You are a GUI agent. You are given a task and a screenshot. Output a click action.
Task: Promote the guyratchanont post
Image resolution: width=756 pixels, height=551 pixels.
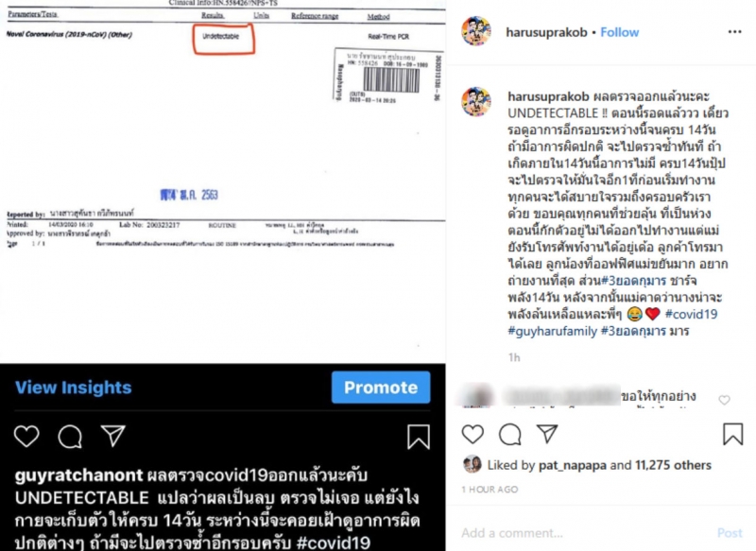point(381,387)
